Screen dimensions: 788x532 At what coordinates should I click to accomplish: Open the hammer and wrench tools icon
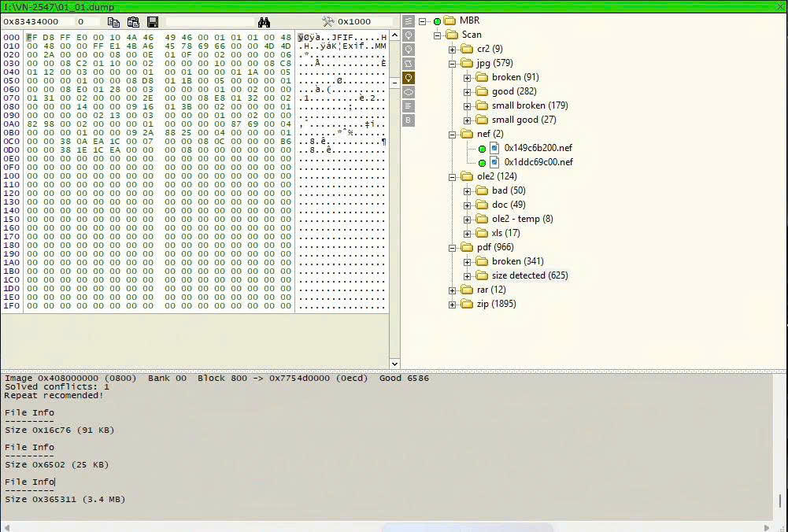pos(327,21)
